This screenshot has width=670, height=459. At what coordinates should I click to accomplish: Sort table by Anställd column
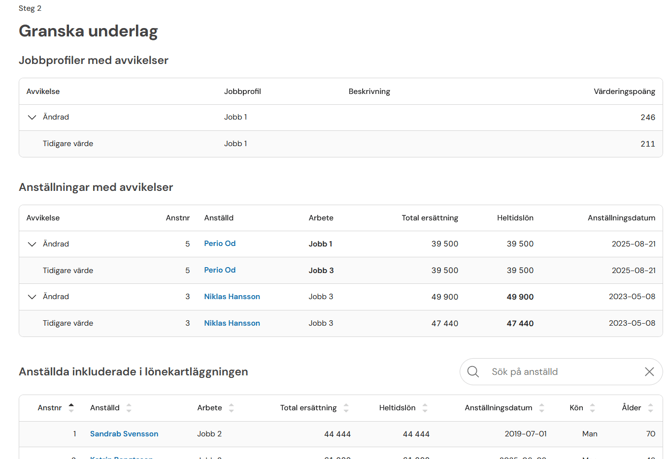click(129, 408)
